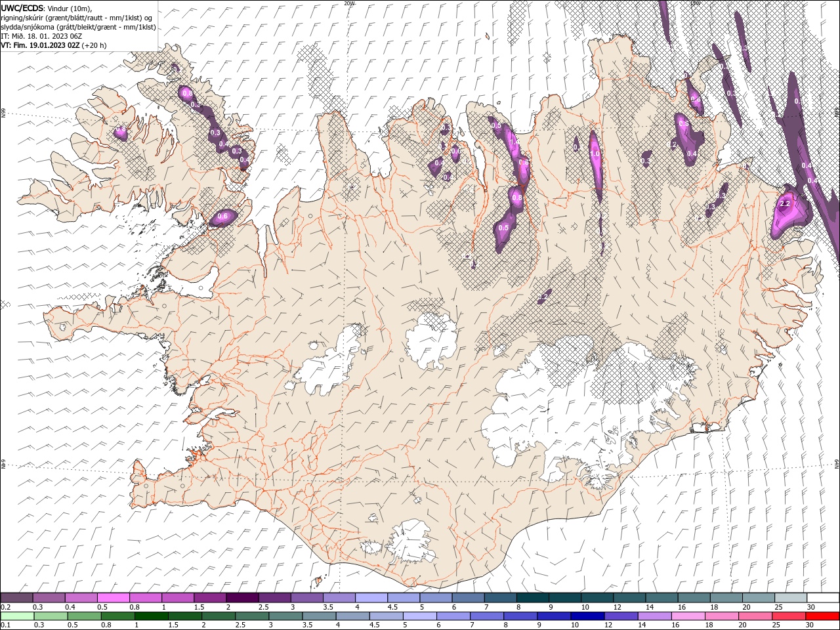
Task: Click the 15W longitude label
Action: click(694, 3)
